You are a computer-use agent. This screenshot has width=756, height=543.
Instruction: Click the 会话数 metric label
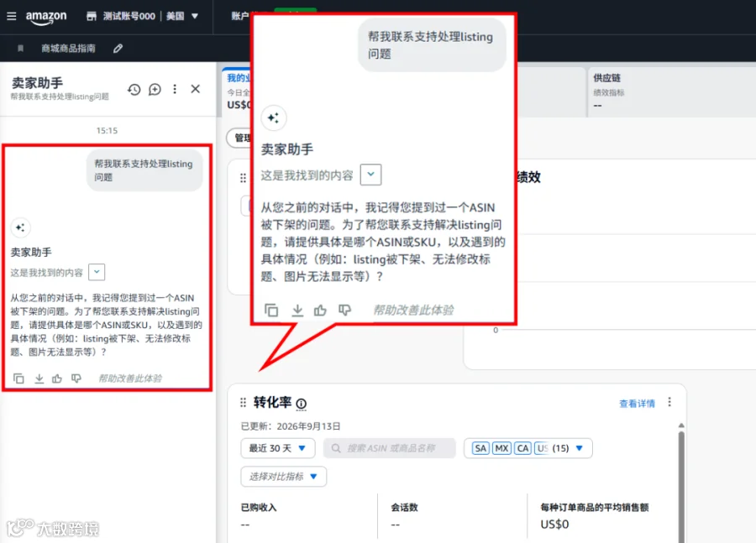(x=404, y=508)
